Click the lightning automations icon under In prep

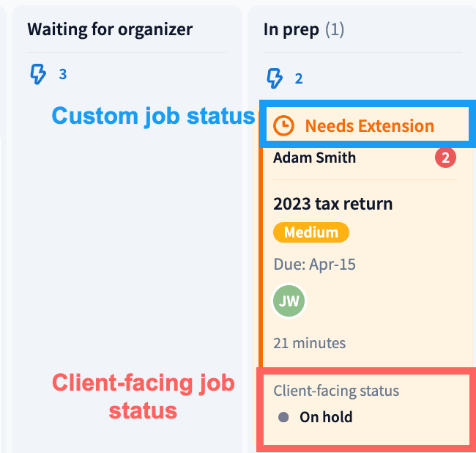[275, 78]
